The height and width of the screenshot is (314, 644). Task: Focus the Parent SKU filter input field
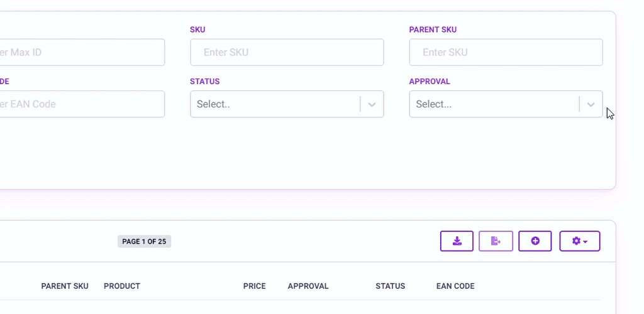tap(506, 53)
